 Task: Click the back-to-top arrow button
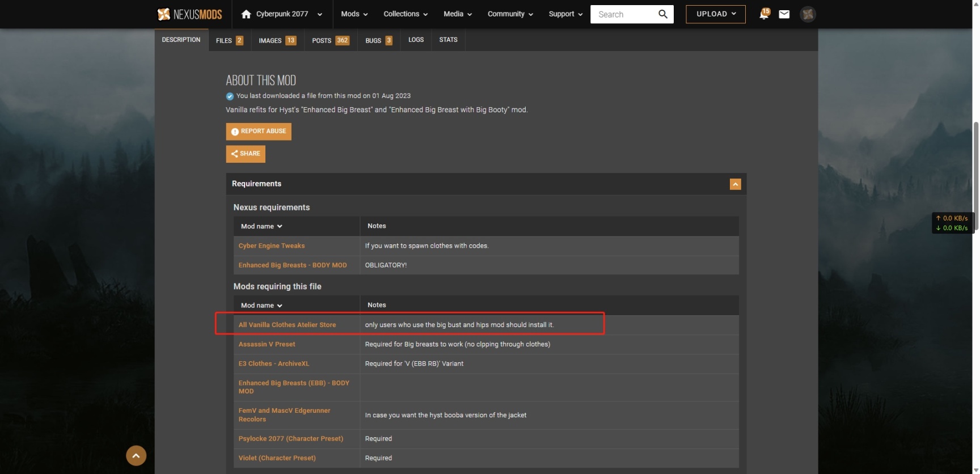click(x=136, y=456)
